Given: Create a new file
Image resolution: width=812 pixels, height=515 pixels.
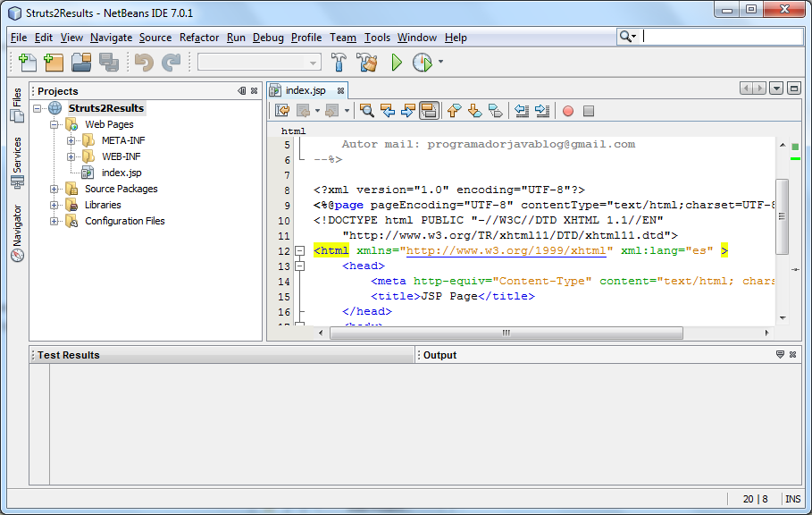Looking at the screenshot, I should (27, 62).
